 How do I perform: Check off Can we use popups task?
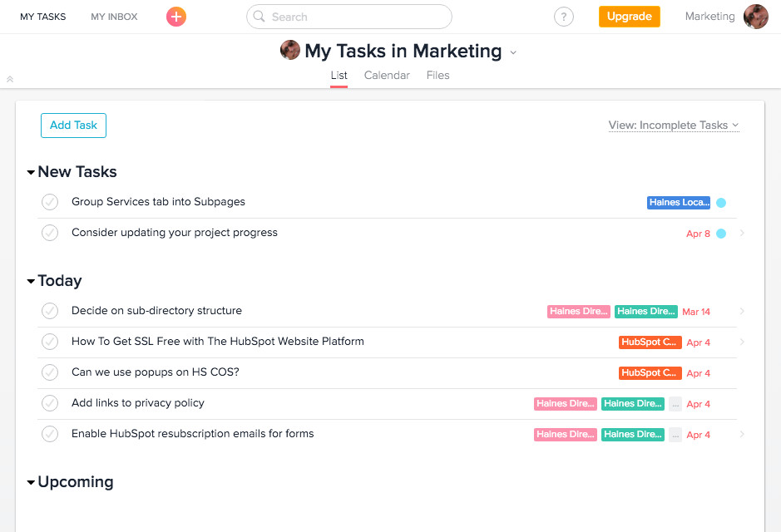click(x=50, y=372)
